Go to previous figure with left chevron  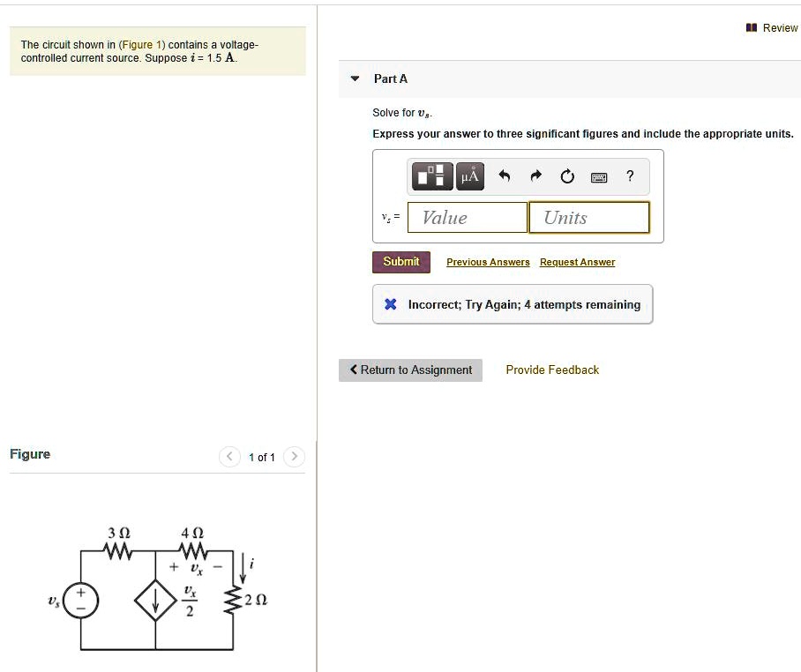click(229, 457)
